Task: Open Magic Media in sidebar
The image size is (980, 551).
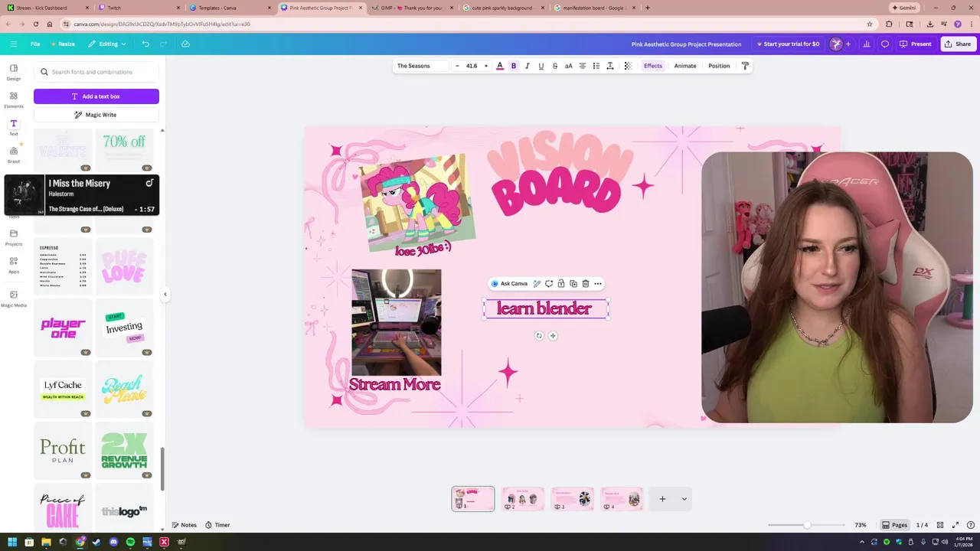Action: click(x=14, y=298)
